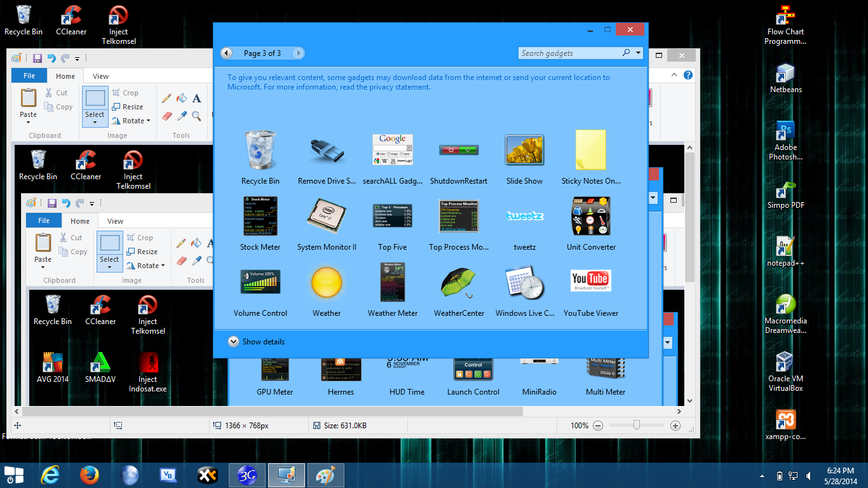The height and width of the screenshot is (488, 868).
Task: Click the Oracle VM VirtualBox desktop icon
Action: pyautogui.click(x=785, y=372)
